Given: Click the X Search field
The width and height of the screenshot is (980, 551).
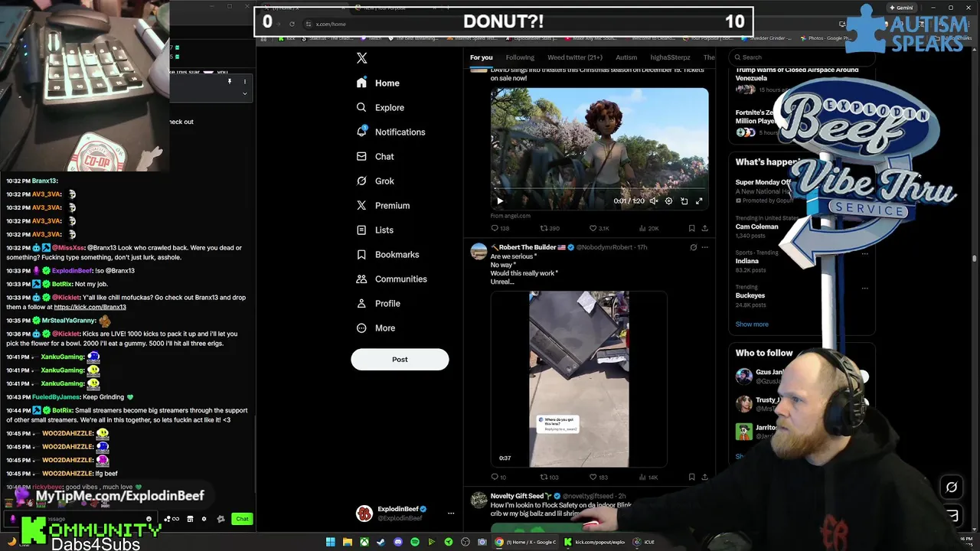Looking at the screenshot, I should (x=800, y=57).
